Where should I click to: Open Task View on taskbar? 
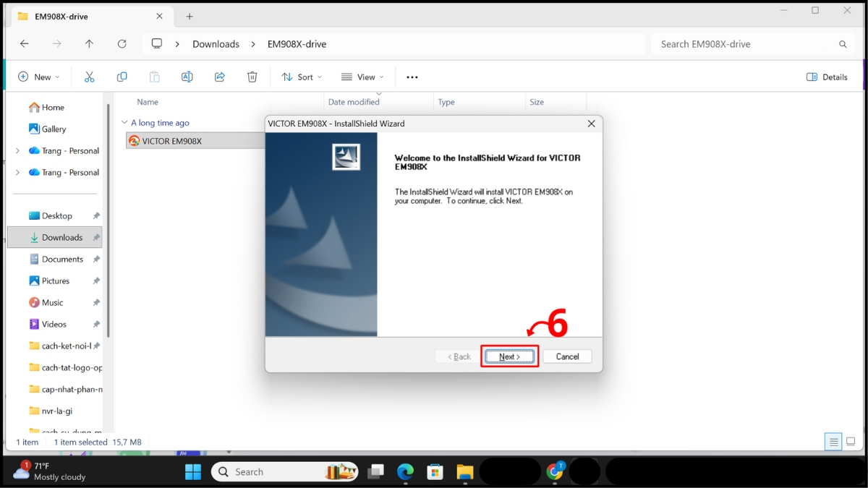pyautogui.click(x=375, y=471)
